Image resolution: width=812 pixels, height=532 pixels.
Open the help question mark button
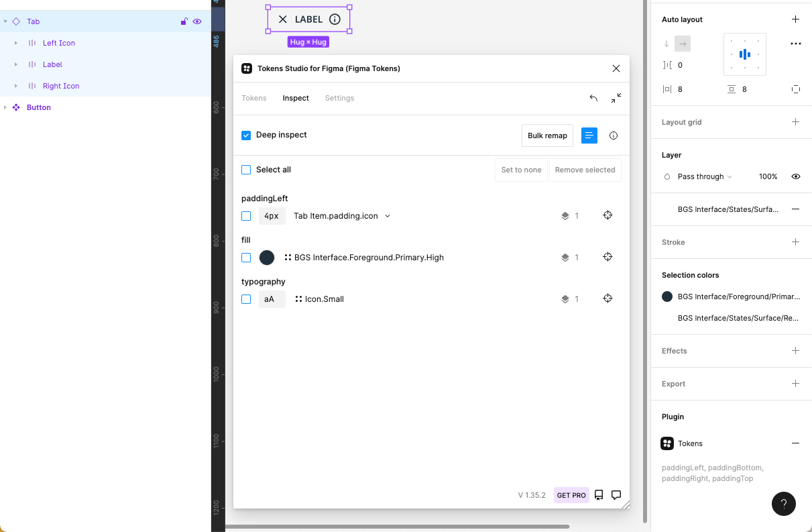pyautogui.click(x=783, y=504)
